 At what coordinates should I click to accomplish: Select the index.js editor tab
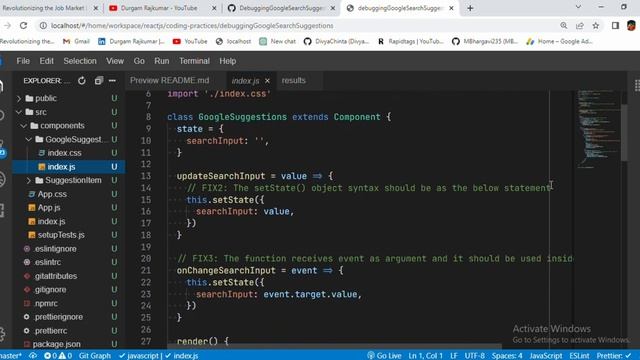click(x=245, y=81)
